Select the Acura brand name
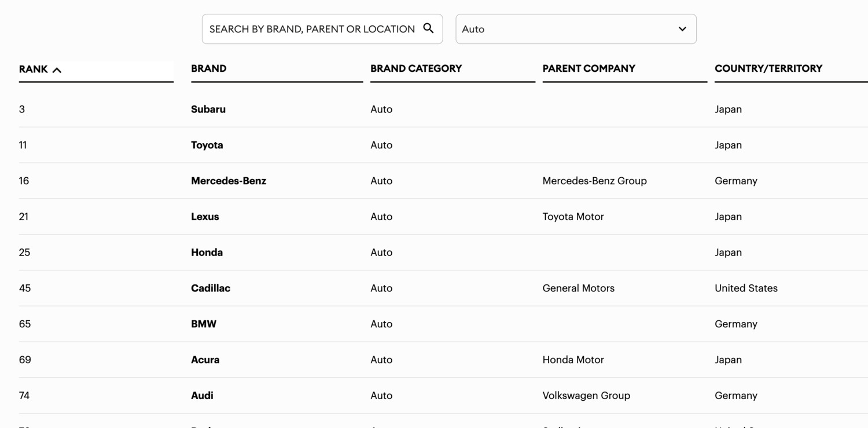This screenshot has height=428, width=868. [x=205, y=360]
